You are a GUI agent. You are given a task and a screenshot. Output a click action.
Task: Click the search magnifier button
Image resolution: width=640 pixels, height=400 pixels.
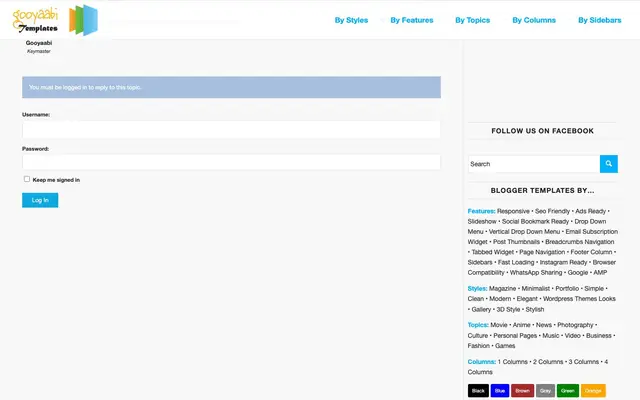(609, 164)
